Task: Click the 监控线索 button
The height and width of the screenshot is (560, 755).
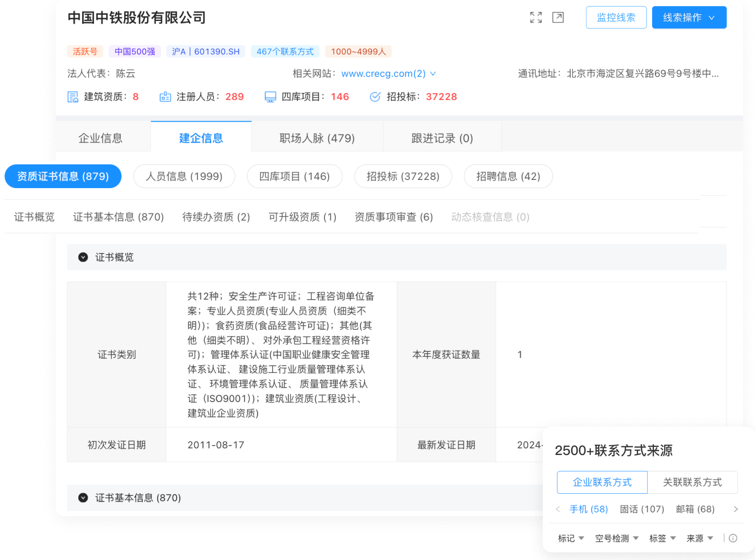Action: click(616, 17)
